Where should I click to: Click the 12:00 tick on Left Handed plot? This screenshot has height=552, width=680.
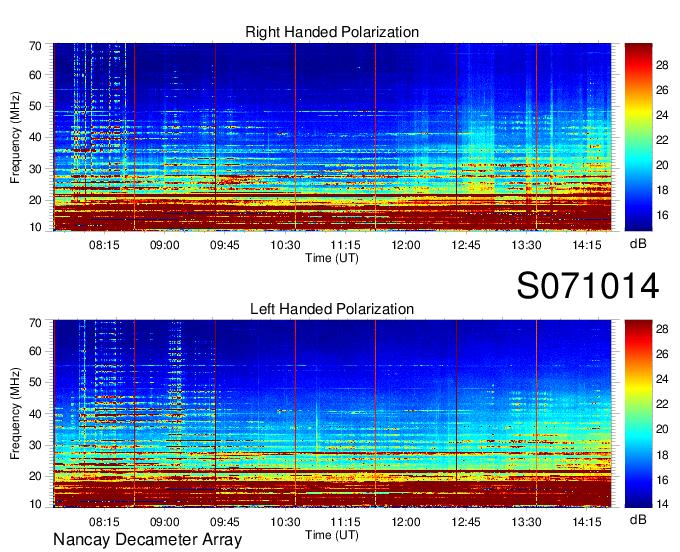tap(406, 522)
